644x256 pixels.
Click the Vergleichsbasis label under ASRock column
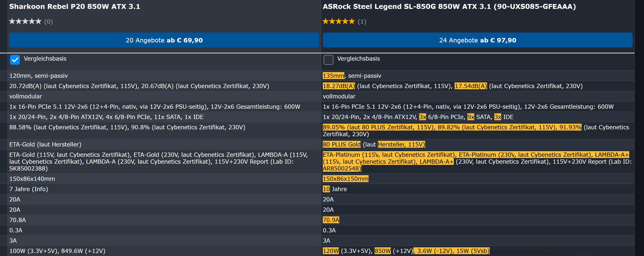click(358, 59)
